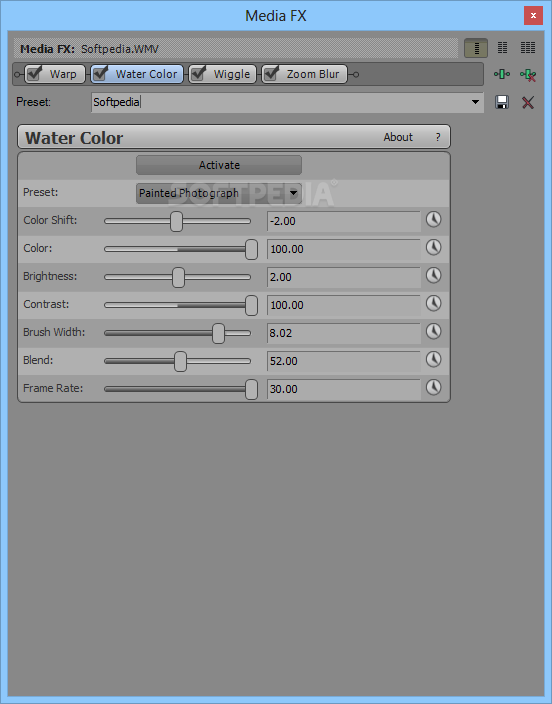
Task: Click the Media FX: Softpedia.WMV header text
Action: (x=89, y=49)
